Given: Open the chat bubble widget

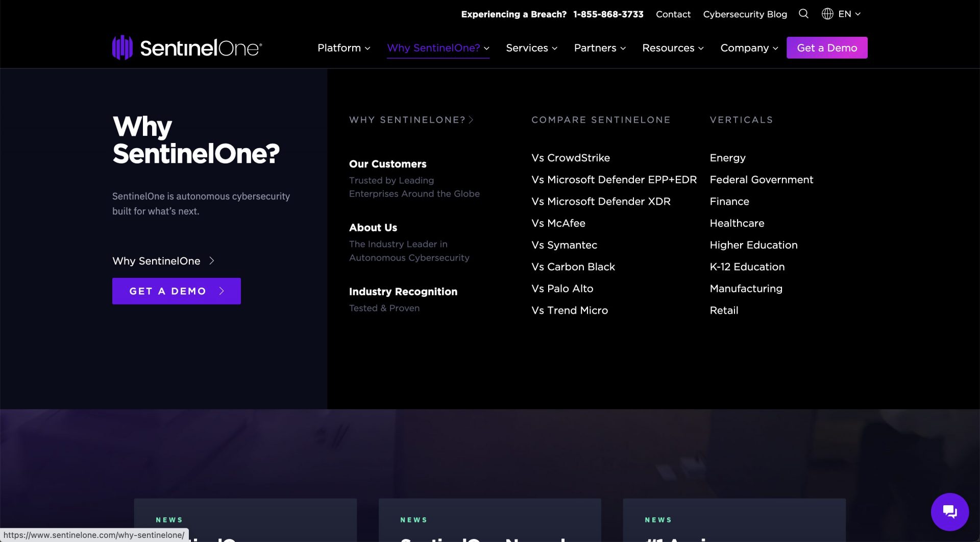Looking at the screenshot, I should pos(949,511).
